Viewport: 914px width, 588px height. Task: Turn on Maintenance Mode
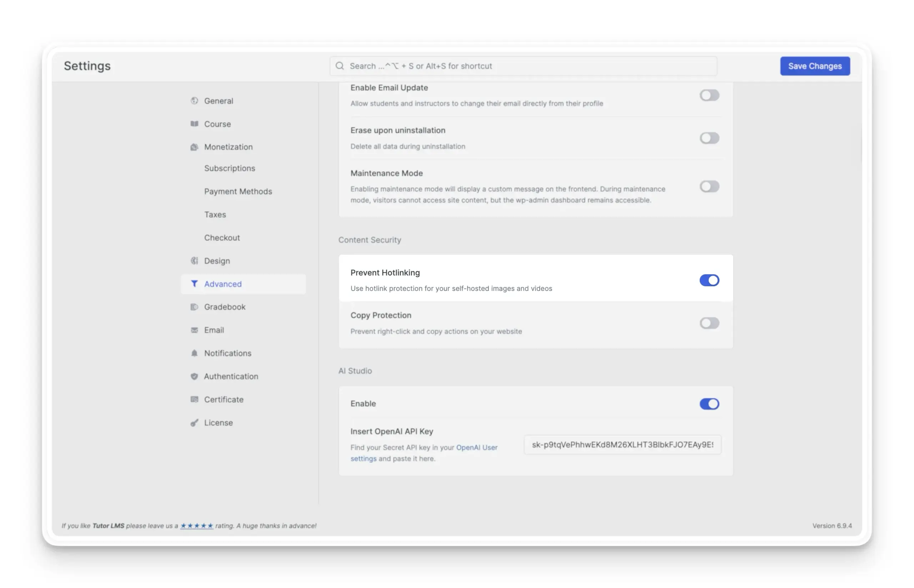[709, 186]
